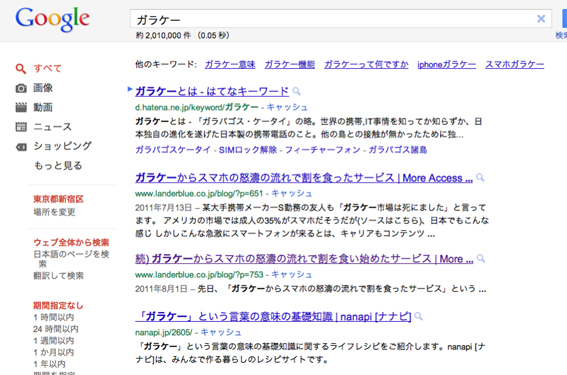Filter results to 1 時間以内
The height and width of the screenshot is (375, 567).
click(x=54, y=318)
